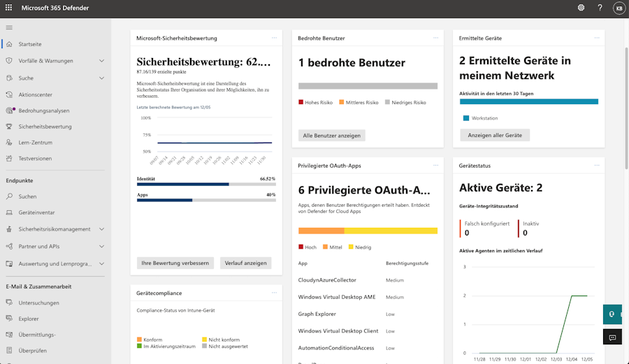Open the KB account avatar
Viewport: 629px width, 364px height.
tap(619, 8)
